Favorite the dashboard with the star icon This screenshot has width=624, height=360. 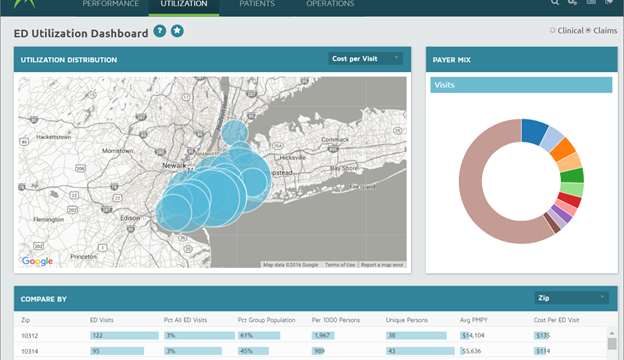point(177,31)
